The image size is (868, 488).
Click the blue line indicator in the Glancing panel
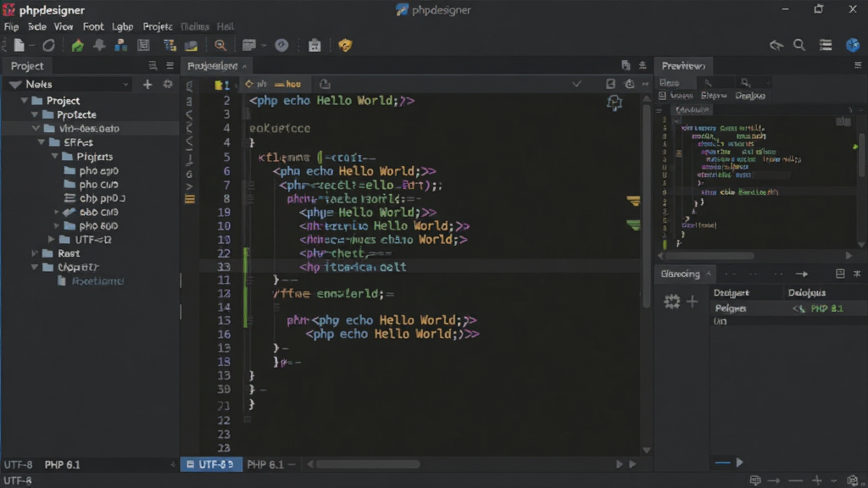[x=722, y=463]
